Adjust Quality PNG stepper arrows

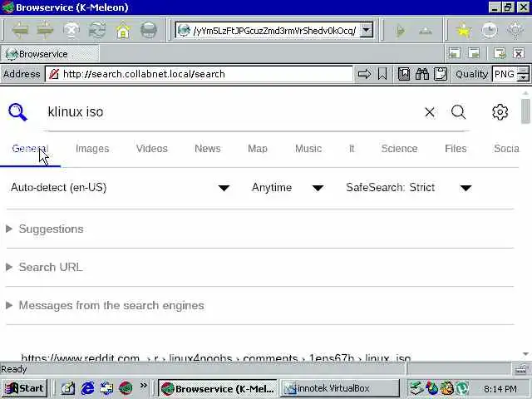[x=523, y=74]
